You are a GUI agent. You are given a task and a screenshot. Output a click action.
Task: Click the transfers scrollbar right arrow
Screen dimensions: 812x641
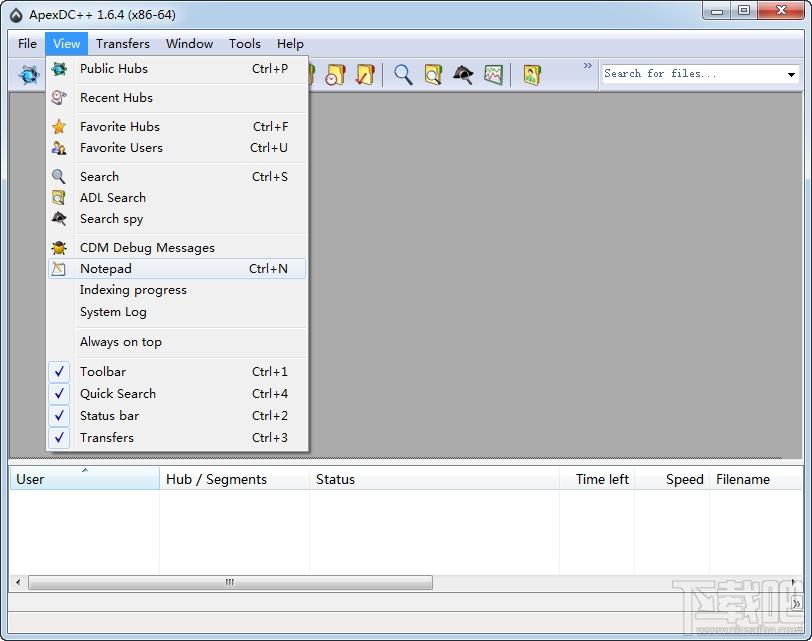click(794, 582)
